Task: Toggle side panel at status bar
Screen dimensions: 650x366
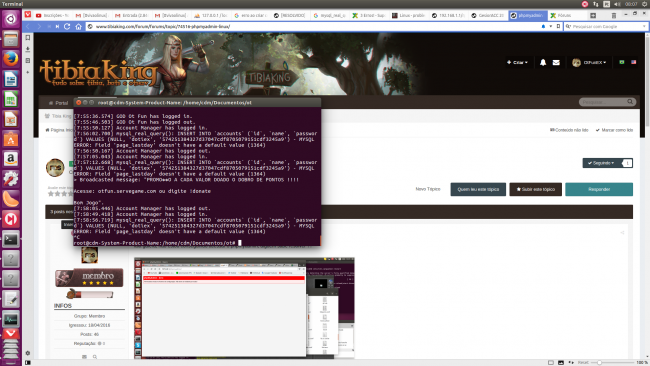Action: 27,363
